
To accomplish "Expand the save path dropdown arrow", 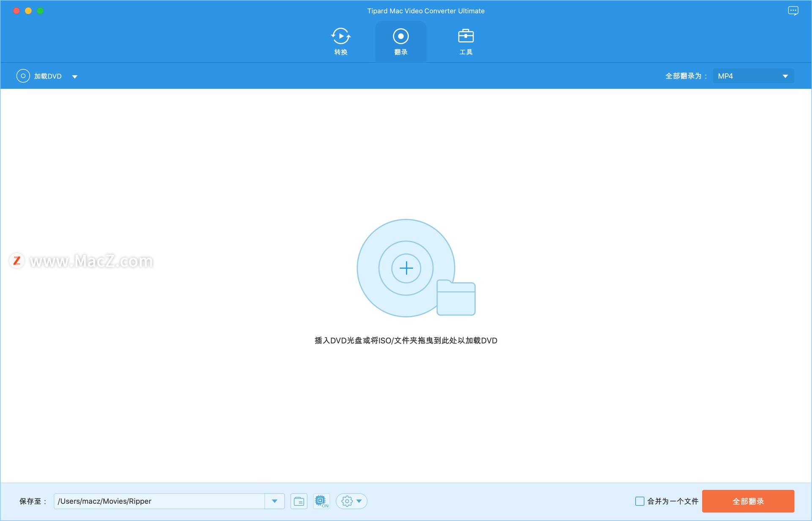I will 274,501.
